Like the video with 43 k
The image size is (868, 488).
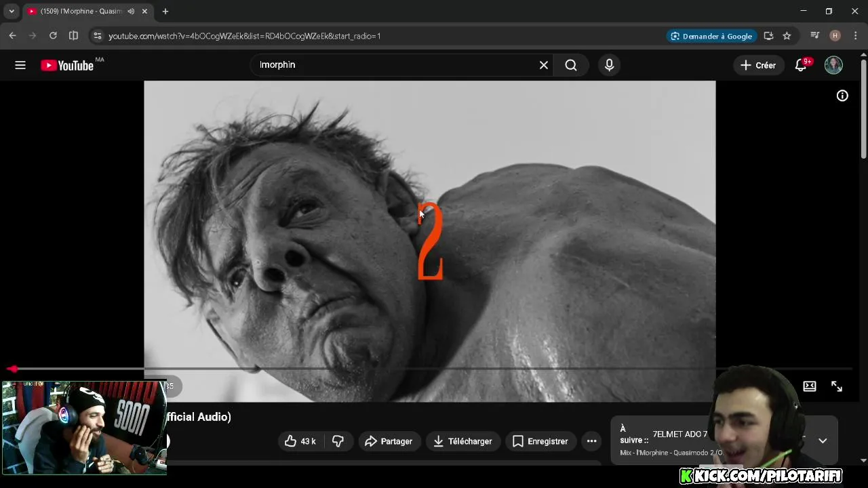[300, 441]
